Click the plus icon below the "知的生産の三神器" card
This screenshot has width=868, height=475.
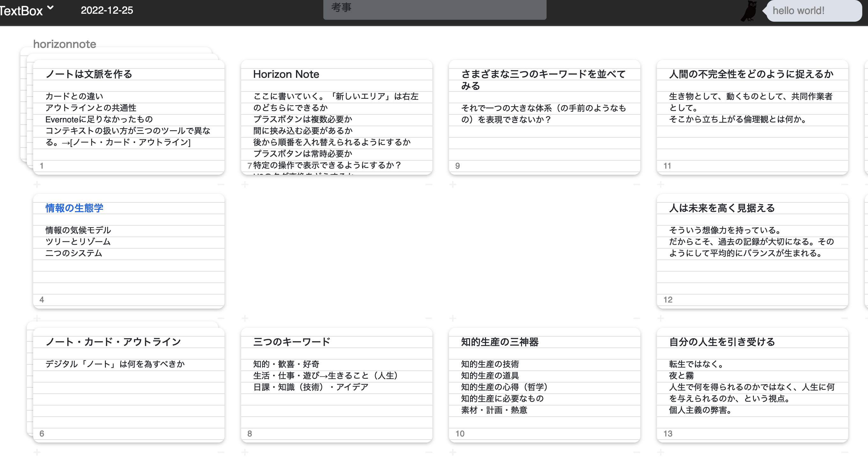coord(452,452)
